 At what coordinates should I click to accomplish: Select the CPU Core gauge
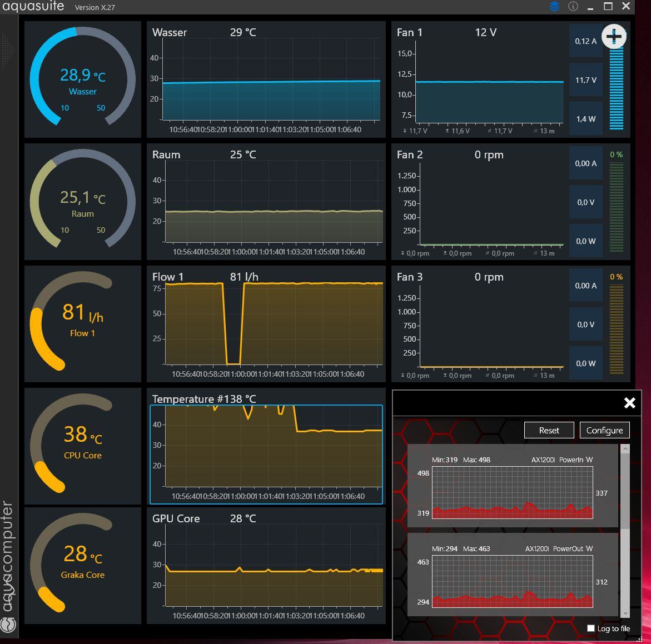coord(83,447)
